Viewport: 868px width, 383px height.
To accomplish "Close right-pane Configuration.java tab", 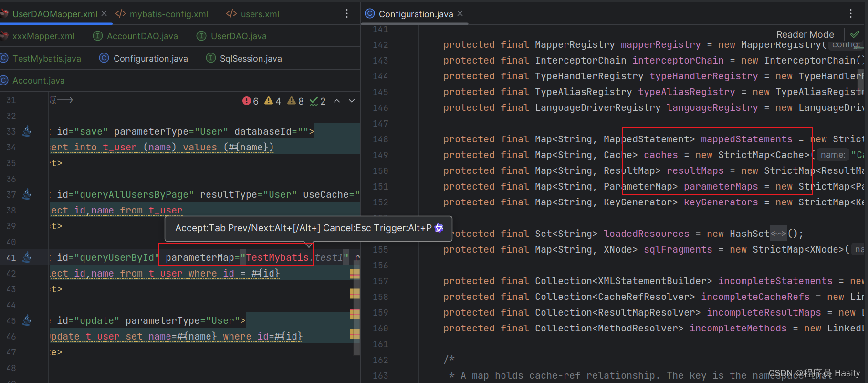I will (460, 14).
